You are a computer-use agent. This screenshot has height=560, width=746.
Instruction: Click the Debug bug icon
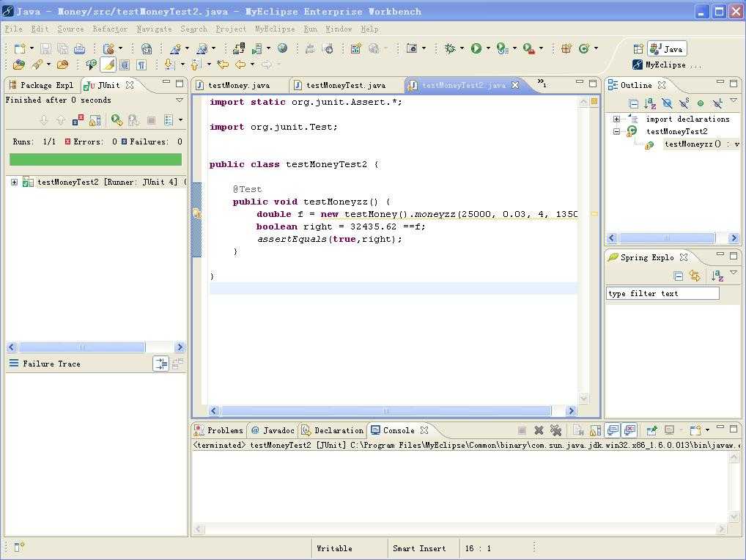click(450, 48)
